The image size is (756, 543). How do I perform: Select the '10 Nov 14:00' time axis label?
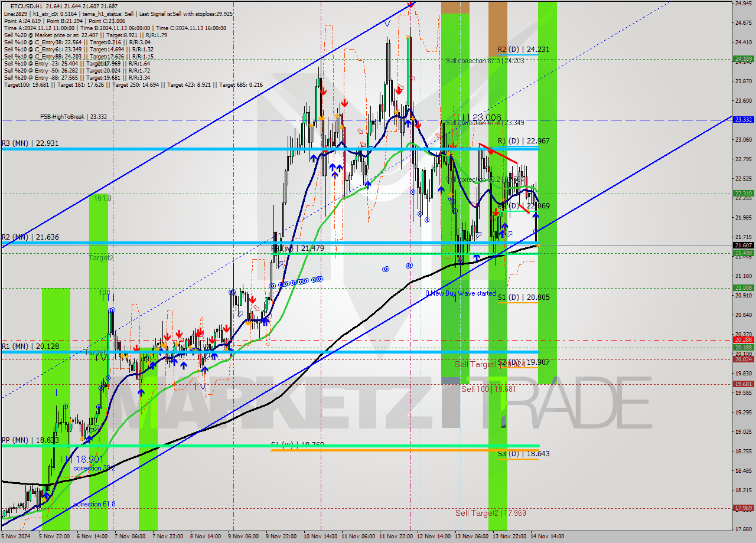320,537
